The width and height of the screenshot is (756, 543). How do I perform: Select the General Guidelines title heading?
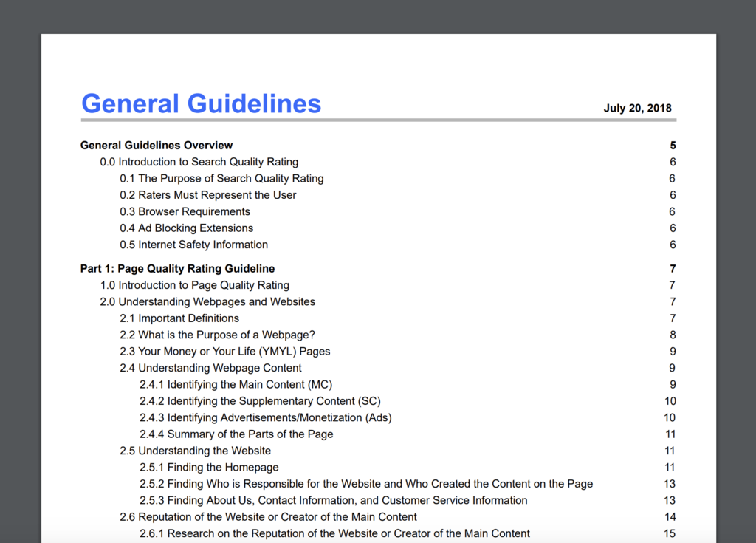(201, 103)
